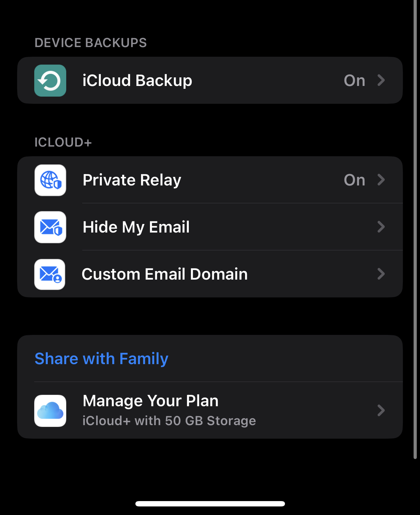This screenshot has width=420, height=515.
Task: Tap the iCloud Backup On status
Action: (354, 81)
